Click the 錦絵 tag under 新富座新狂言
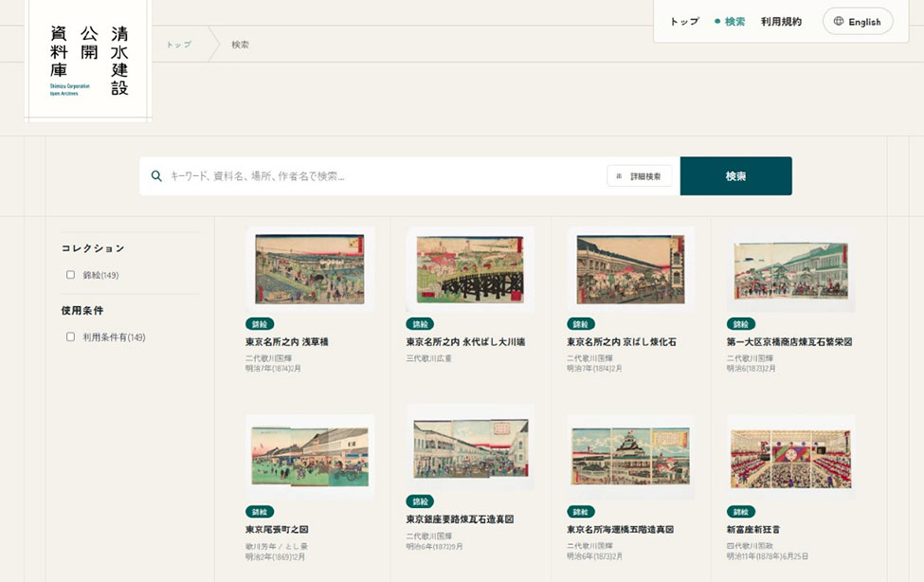The image size is (924, 582). coord(741,512)
